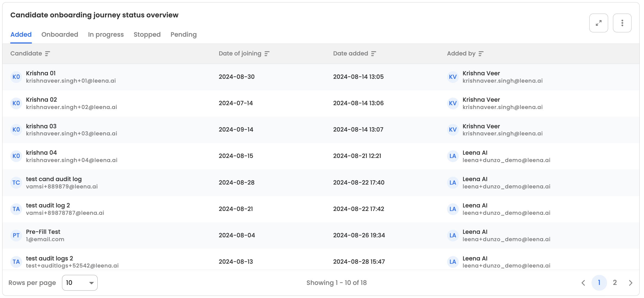Click previous page arrow
Viewport: 644px width, 298px height.
[x=583, y=283]
